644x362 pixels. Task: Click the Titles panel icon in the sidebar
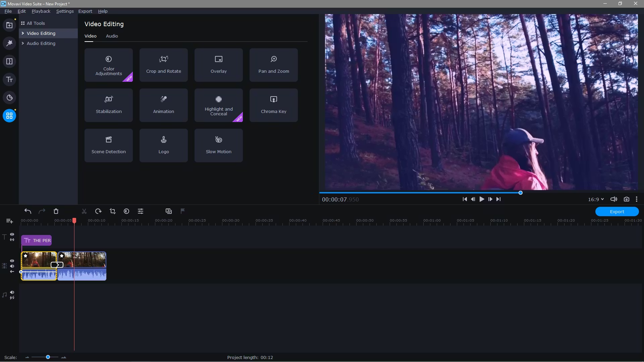tap(9, 79)
